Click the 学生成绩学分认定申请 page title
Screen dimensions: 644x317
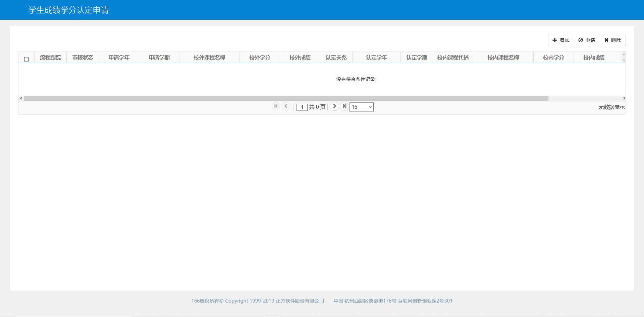click(x=68, y=10)
